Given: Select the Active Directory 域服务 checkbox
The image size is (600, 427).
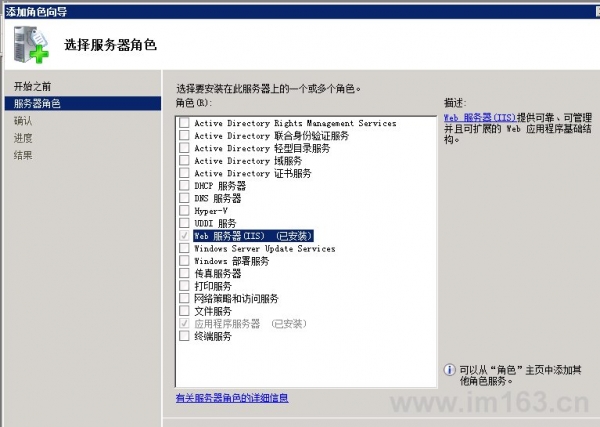Looking at the screenshot, I should pyautogui.click(x=184, y=160).
